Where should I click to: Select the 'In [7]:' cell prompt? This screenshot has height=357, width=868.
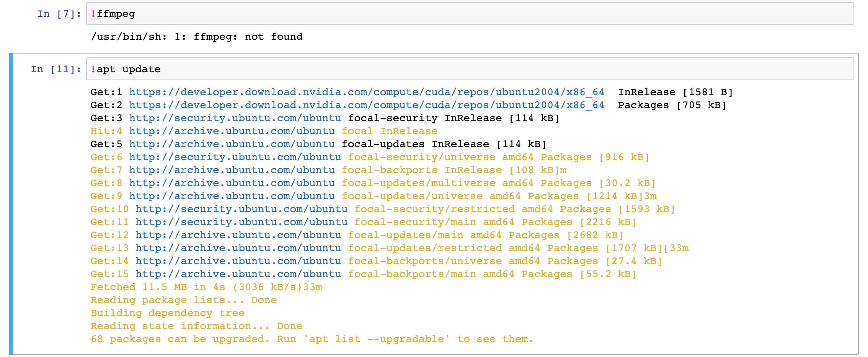(59, 14)
